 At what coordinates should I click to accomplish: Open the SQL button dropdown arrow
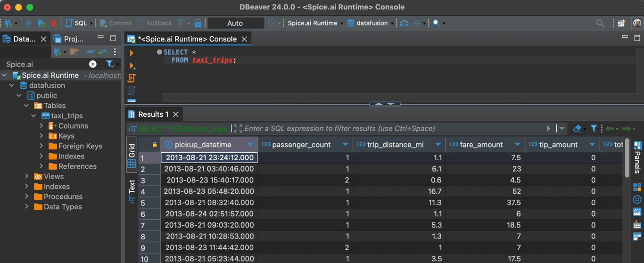point(91,23)
